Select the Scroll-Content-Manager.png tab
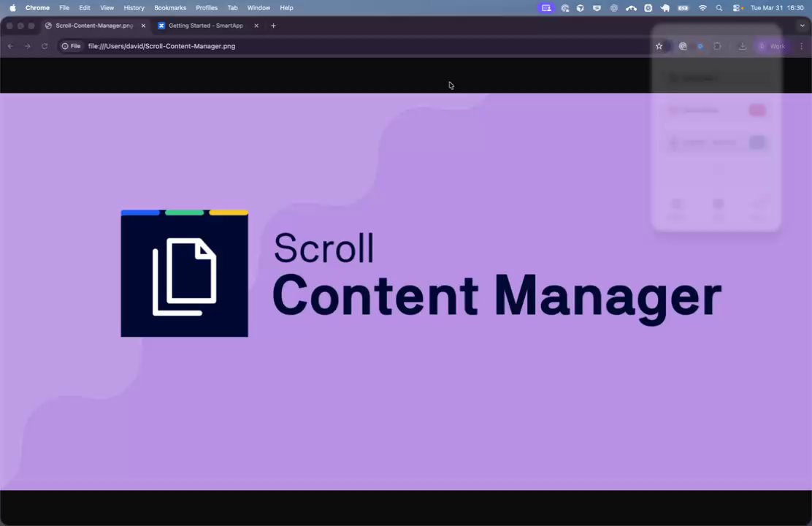This screenshot has height=526, width=812. 94,26
